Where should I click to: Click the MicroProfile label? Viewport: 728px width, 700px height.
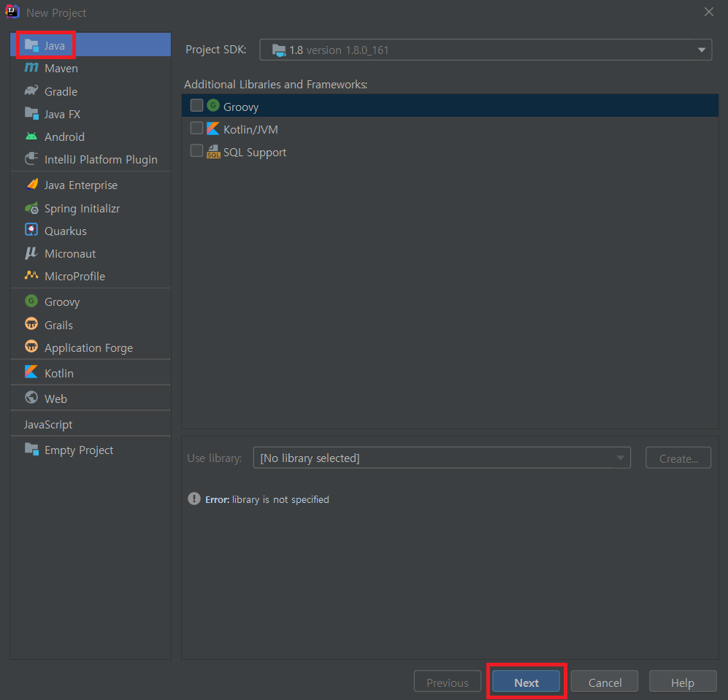pos(74,276)
